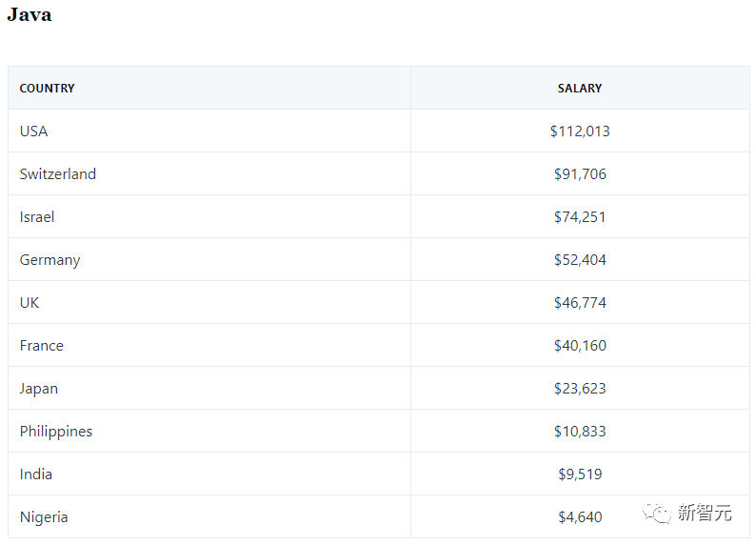Select the Philippines row label
The image size is (756, 545).
[56, 432]
